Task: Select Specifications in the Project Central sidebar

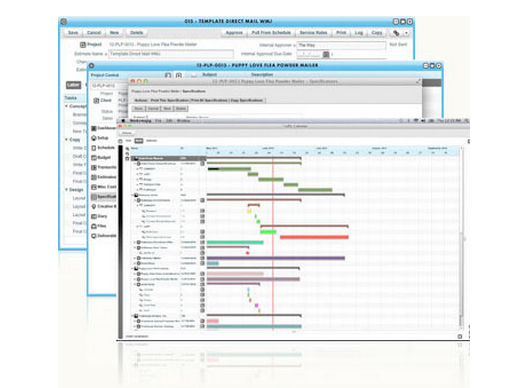Action: [104, 197]
